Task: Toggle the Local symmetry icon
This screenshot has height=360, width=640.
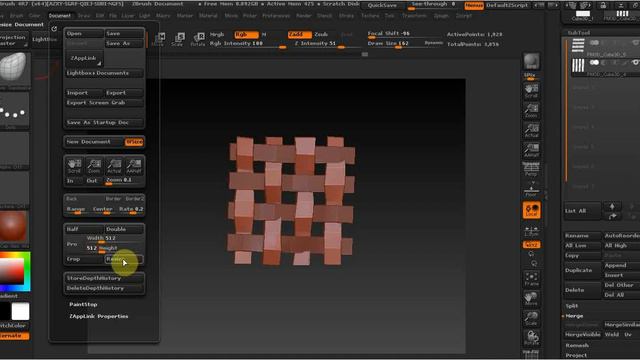Action: (x=531, y=210)
